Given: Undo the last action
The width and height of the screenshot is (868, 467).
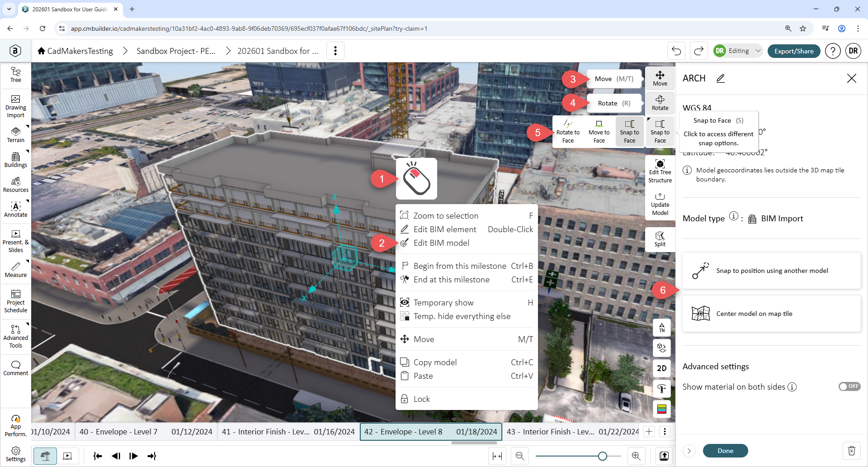Looking at the screenshot, I should [x=676, y=51].
